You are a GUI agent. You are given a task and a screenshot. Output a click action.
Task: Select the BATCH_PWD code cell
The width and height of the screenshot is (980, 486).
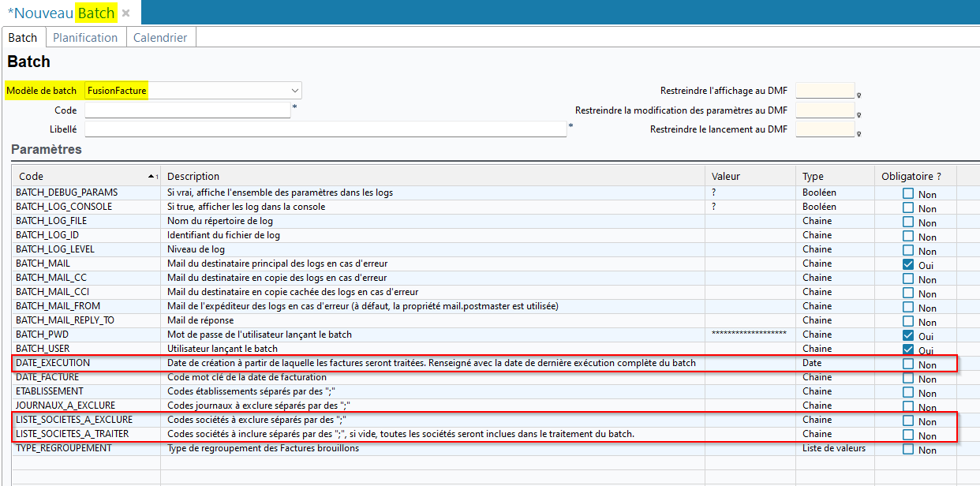pyautogui.click(x=86, y=335)
